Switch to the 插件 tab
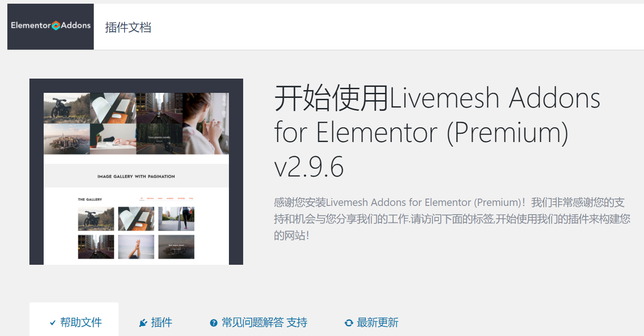 [x=155, y=323]
